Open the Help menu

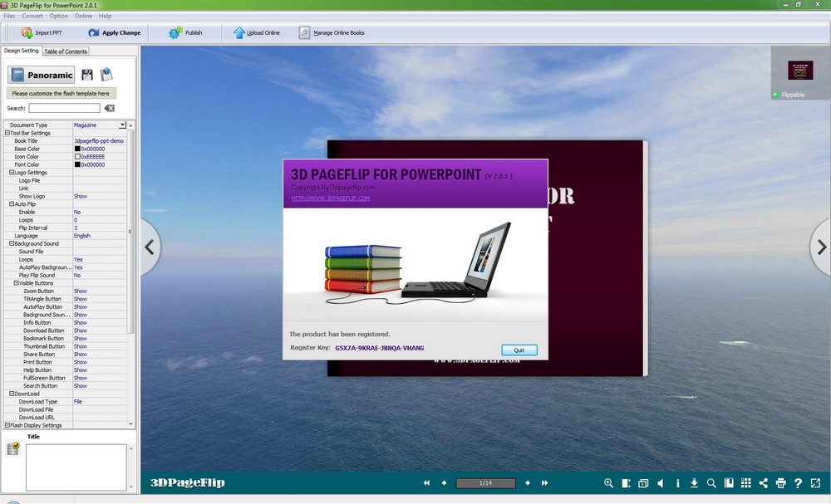click(x=105, y=16)
